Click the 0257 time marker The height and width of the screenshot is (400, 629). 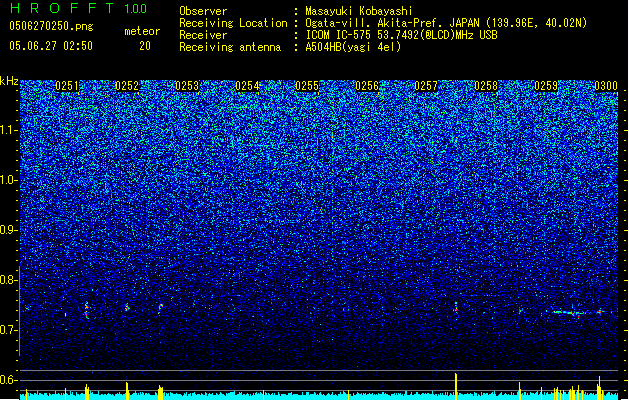coord(426,86)
